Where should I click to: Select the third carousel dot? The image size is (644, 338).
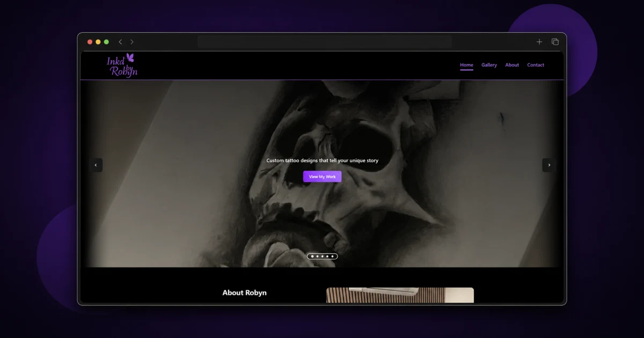click(323, 256)
